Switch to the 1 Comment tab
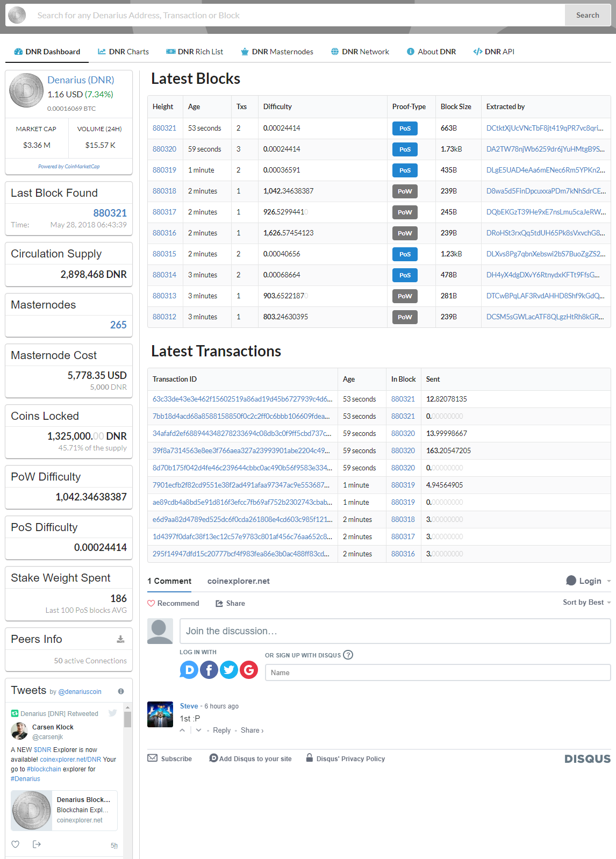 [169, 581]
